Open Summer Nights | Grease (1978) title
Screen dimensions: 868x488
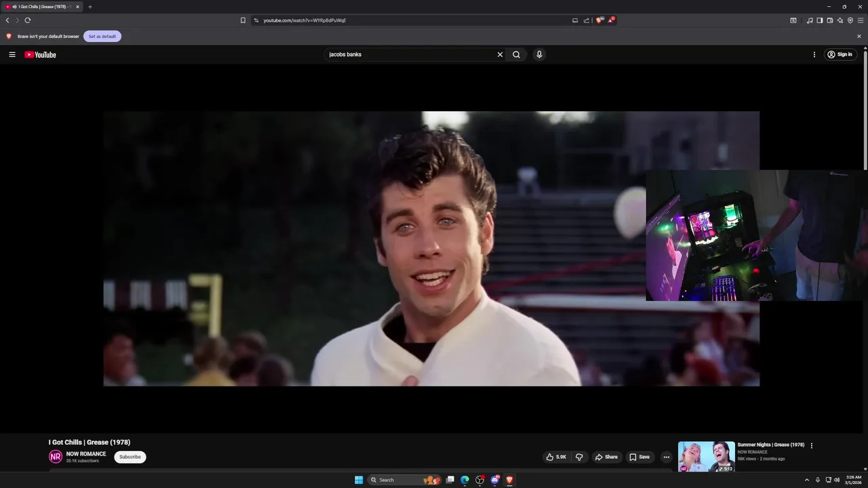[771, 445]
